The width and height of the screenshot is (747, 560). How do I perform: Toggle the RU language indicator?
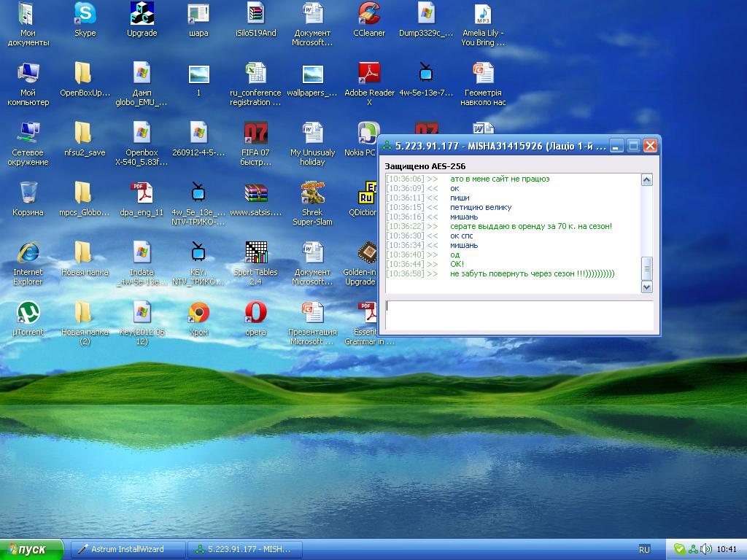coord(644,550)
